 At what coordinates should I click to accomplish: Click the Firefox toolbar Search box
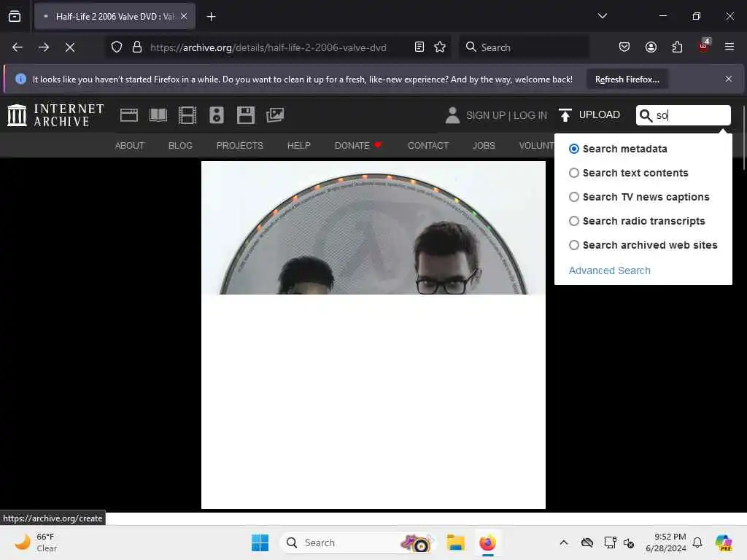tap(524, 47)
